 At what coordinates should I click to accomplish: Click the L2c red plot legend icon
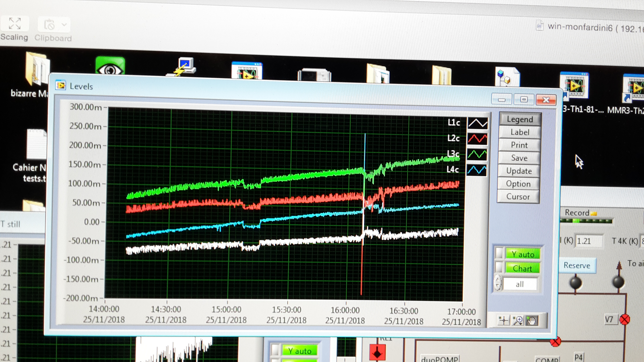pos(477,139)
